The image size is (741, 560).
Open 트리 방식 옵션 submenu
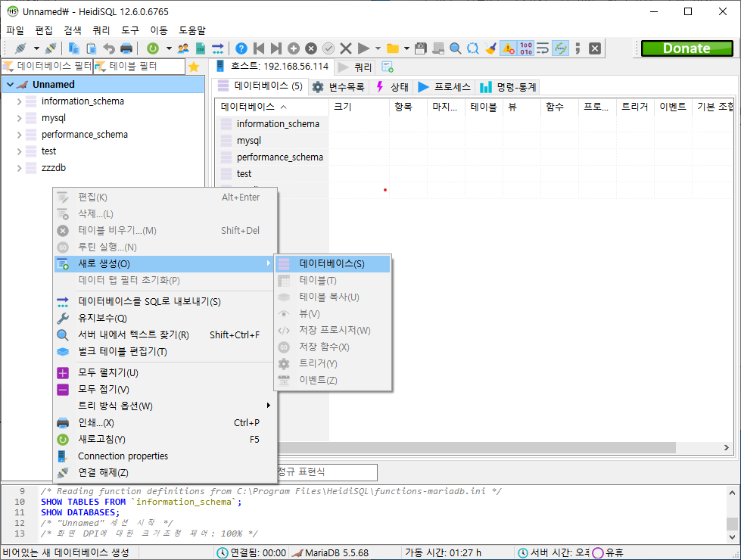click(164, 406)
